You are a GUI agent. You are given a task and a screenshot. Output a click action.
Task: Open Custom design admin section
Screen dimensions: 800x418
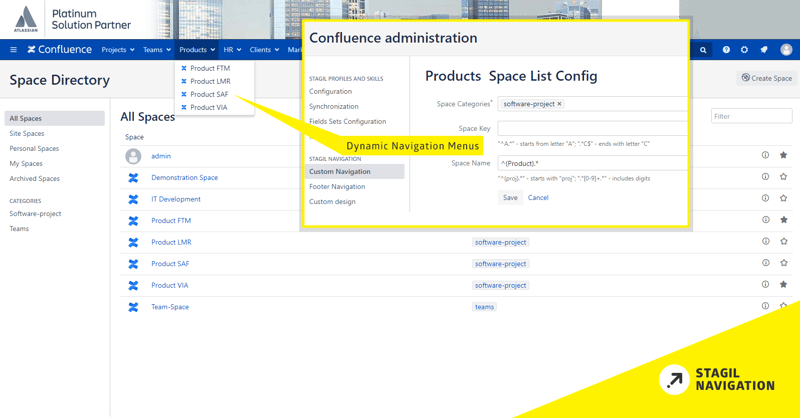pyautogui.click(x=332, y=202)
